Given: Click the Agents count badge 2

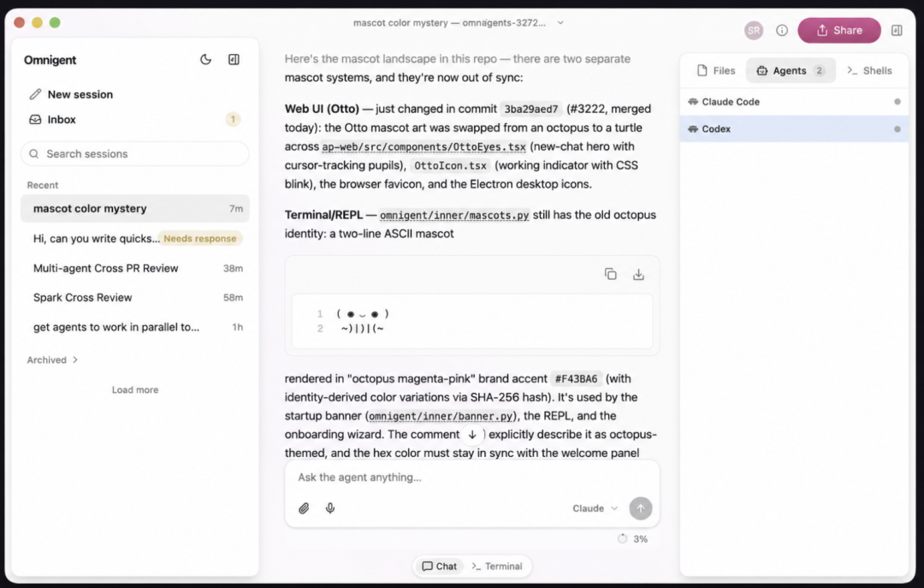Looking at the screenshot, I should click(819, 71).
